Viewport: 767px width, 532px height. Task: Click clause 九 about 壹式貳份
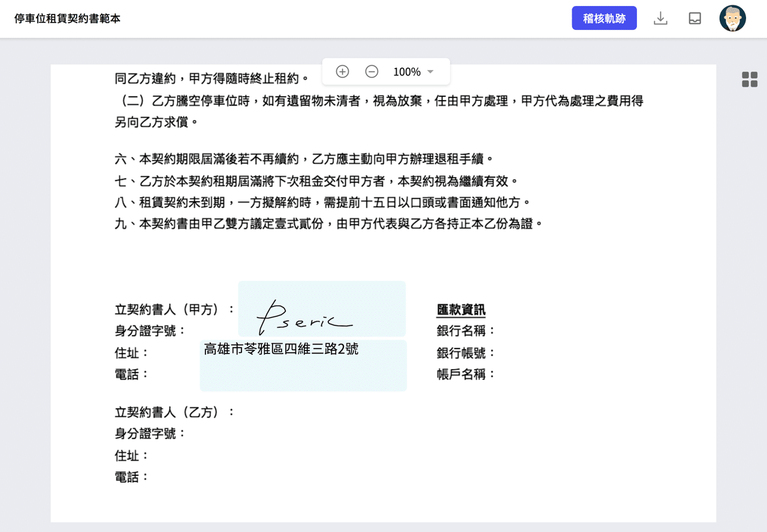[x=330, y=224]
